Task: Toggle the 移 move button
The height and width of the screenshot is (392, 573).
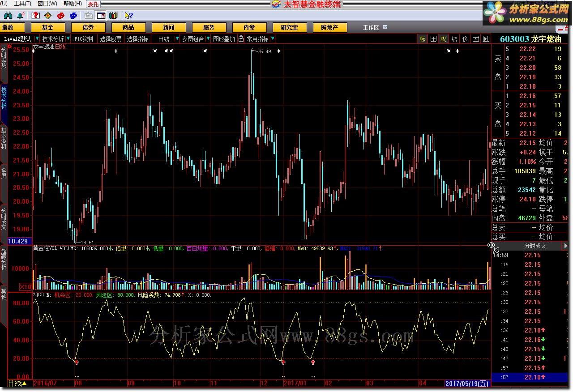Action: click(x=465, y=39)
